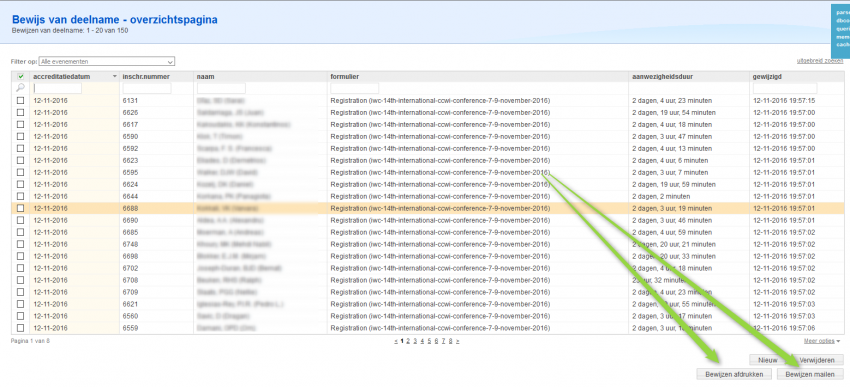Click the 'Bewijzen afdrukken' button

coord(735,374)
